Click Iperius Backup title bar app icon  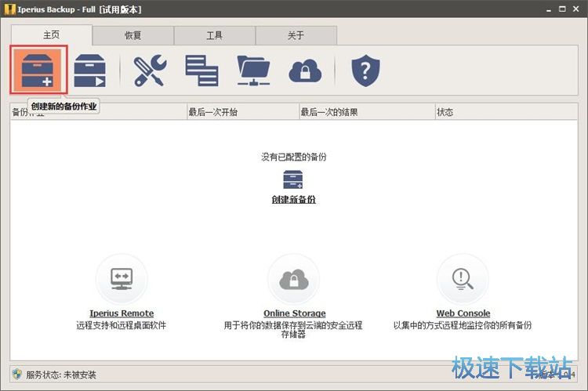(x=9, y=9)
